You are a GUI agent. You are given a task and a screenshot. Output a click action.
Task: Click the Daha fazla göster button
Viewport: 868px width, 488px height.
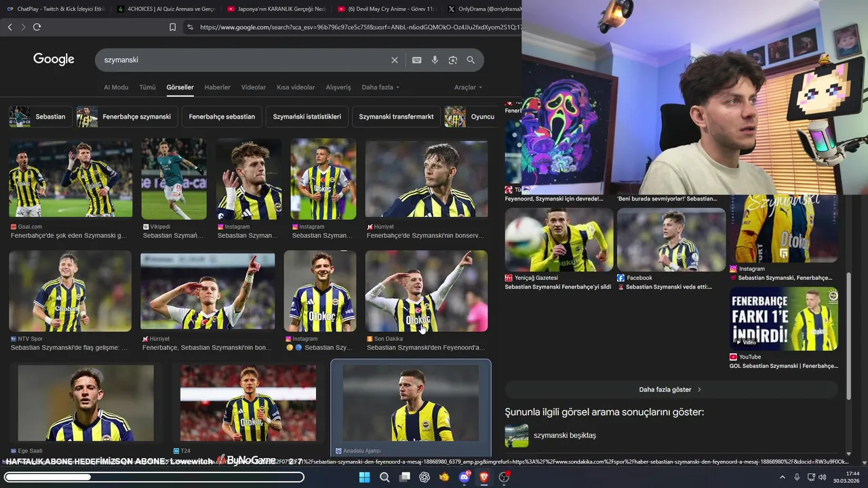pos(670,390)
